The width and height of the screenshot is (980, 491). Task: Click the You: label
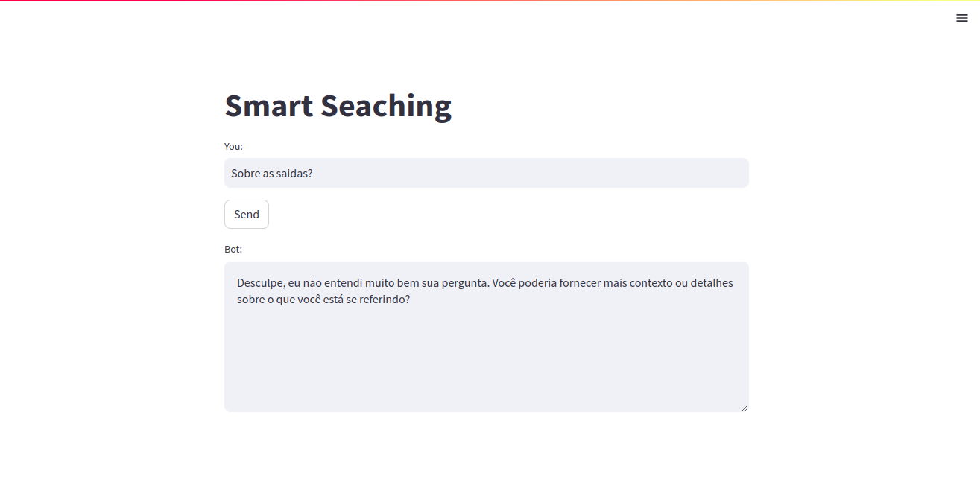click(233, 146)
